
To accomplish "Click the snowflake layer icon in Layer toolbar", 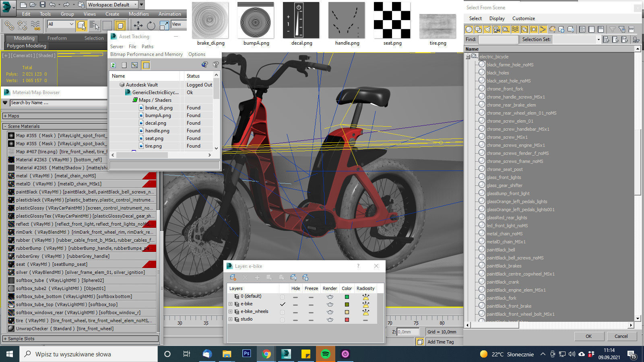I will click(305, 278).
